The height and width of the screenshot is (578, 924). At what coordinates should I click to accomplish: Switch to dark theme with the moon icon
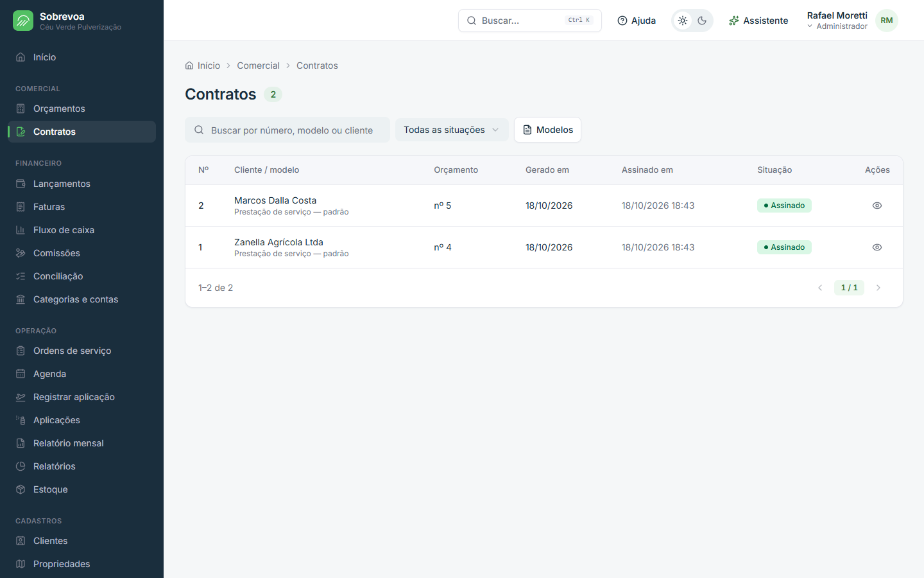[702, 21]
